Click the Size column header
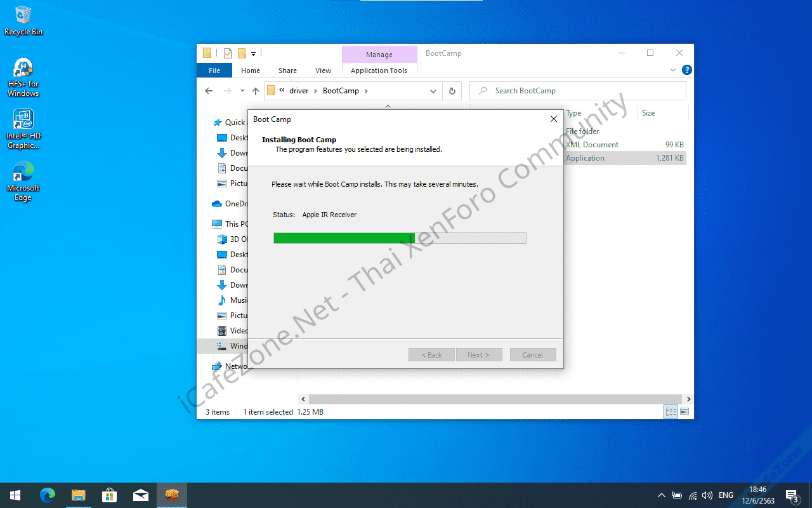Image resolution: width=812 pixels, height=508 pixels. pyautogui.click(x=648, y=113)
